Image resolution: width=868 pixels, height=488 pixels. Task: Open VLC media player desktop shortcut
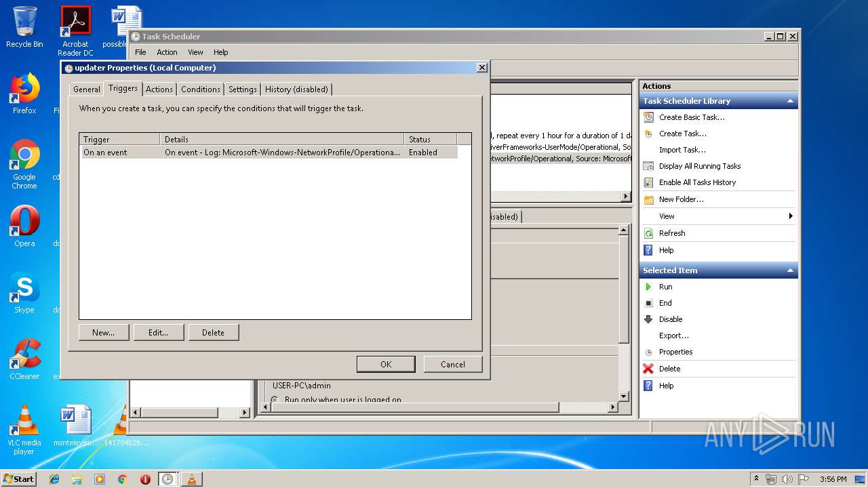point(24,430)
